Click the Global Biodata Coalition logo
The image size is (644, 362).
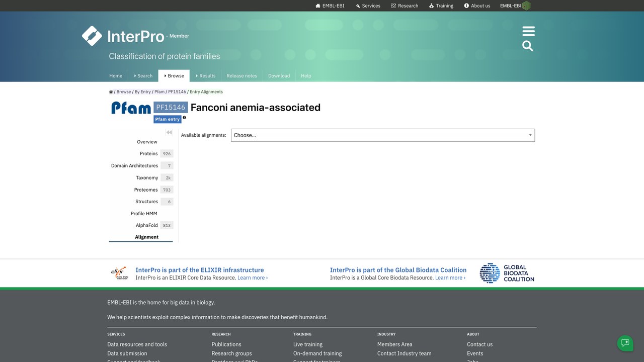[x=507, y=273]
